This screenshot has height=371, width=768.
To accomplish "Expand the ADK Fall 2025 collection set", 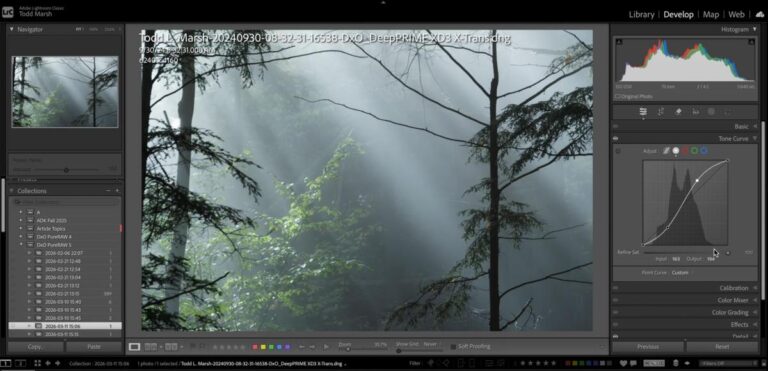I will coord(21,221).
